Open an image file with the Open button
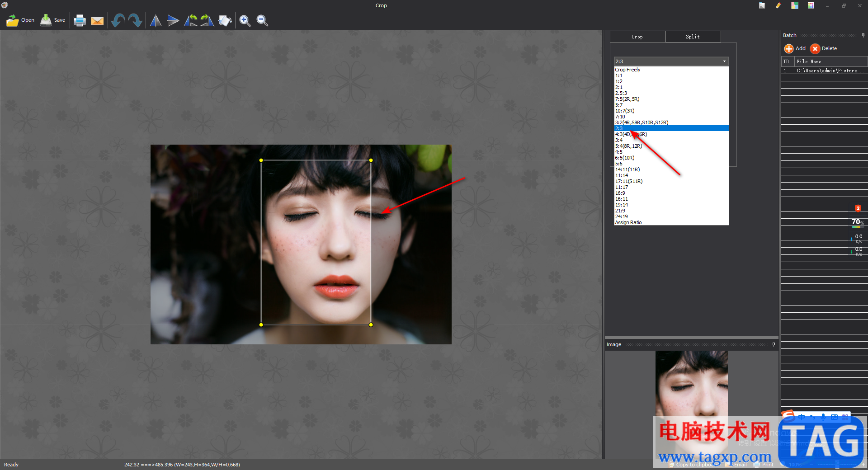868x470 pixels. (x=20, y=20)
